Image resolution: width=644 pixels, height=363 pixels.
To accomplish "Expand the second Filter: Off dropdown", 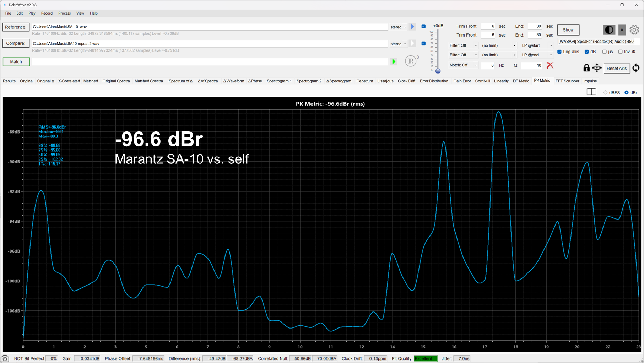I will pos(463,55).
